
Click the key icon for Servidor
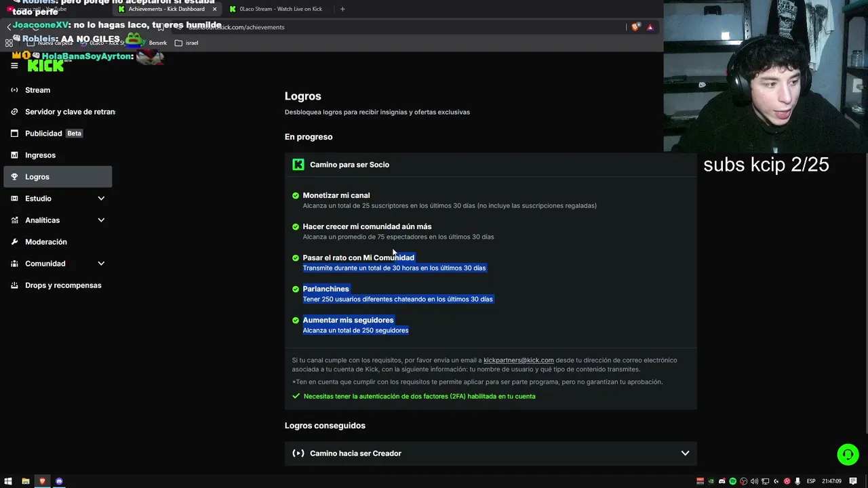(x=14, y=112)
